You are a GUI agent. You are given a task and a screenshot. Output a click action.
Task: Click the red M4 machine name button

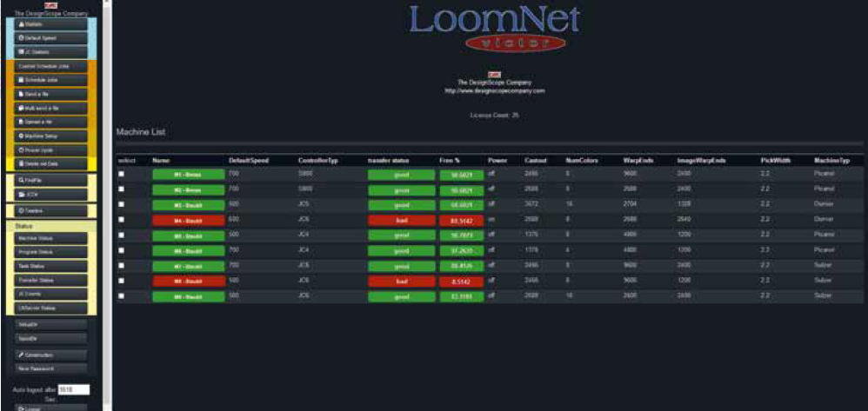click(188, 221)
